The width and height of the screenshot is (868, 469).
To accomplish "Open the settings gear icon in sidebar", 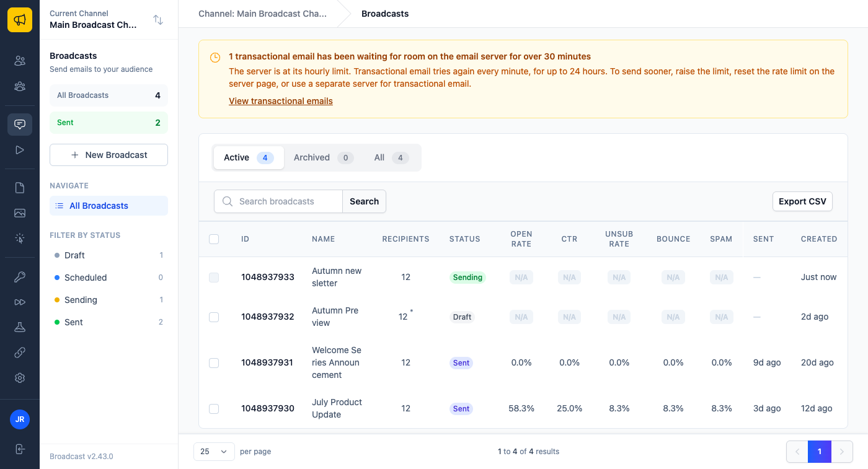I will [20, 378].
